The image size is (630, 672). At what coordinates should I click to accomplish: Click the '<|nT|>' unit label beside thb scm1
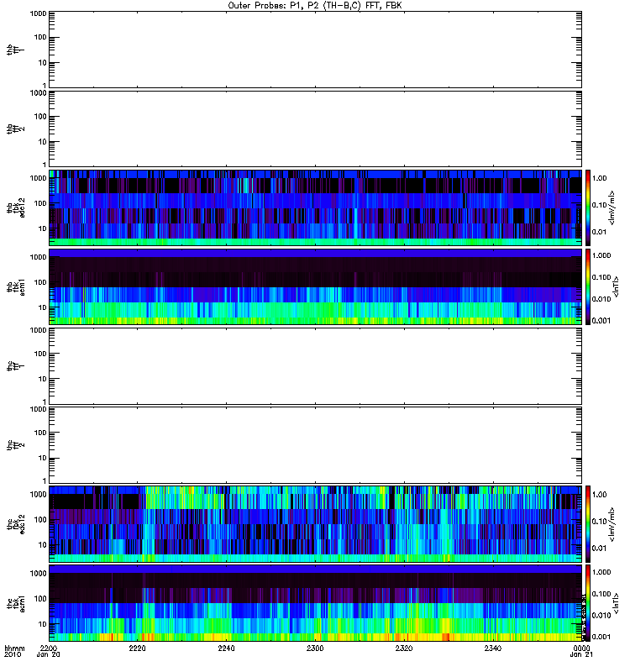point(617,286)
